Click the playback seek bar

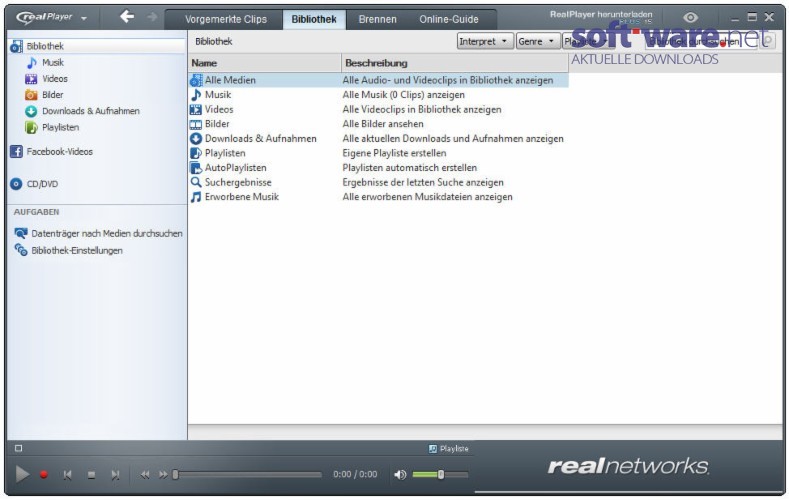click(247, 474)
